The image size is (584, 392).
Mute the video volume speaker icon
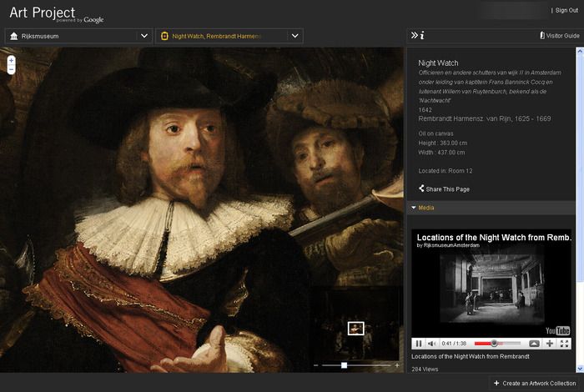tap(431, 344)
